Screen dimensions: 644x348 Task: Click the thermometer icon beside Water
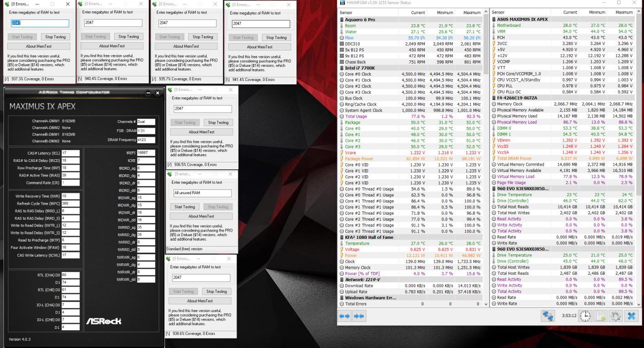tap(342, 31)
